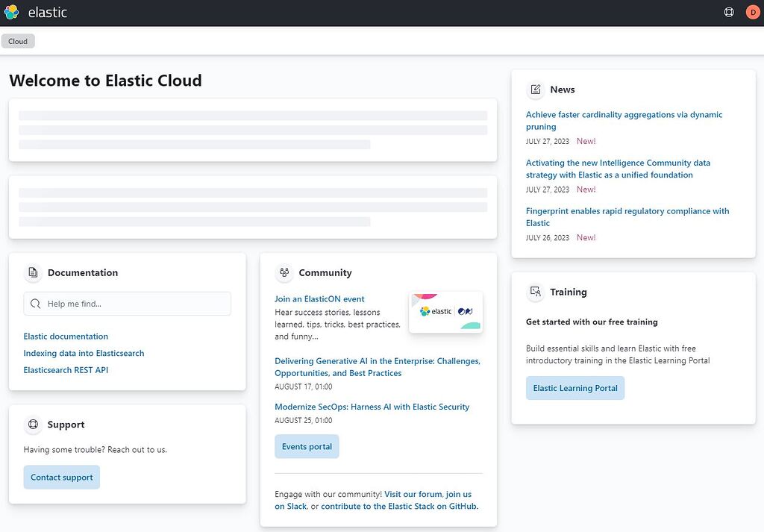The width and height of the screenshot is (764, 532).
Task: Click the Help me find search field
Action: coord(127,304)
